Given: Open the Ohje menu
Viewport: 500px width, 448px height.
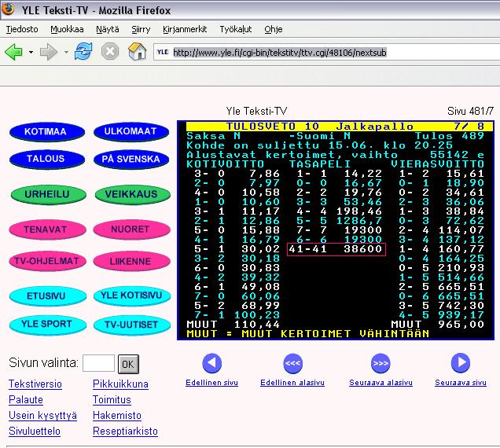Looking at the screenshot, I should [x=274, y=29].
